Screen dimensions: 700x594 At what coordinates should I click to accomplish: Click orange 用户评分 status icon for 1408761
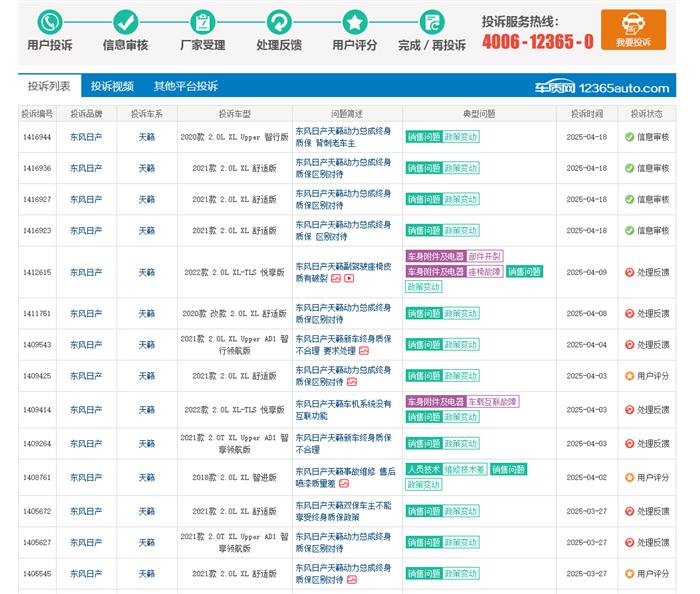pos(629,478)
